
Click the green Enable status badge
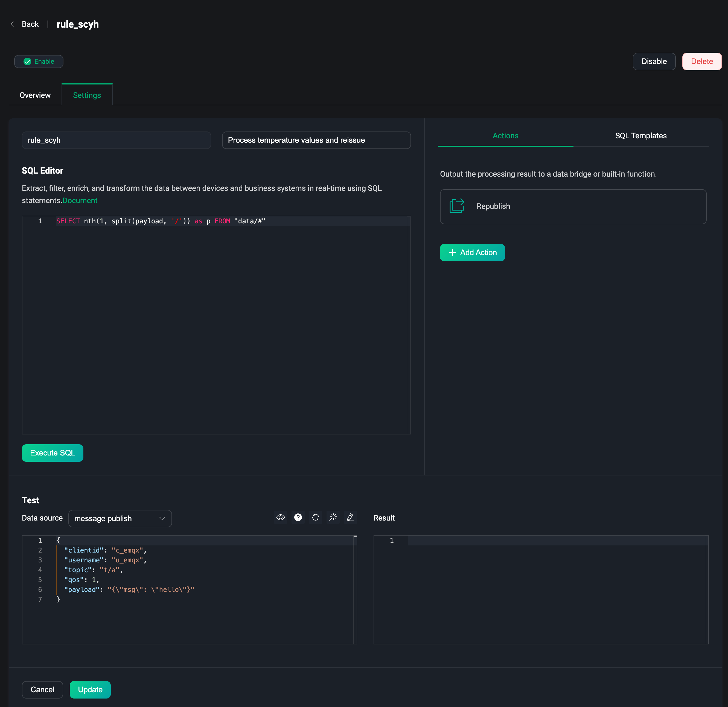[x=39, y=62]
